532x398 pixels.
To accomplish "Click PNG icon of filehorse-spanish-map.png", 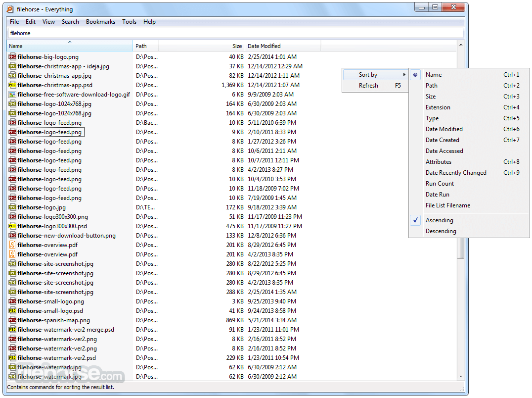I will click(12, 320).
